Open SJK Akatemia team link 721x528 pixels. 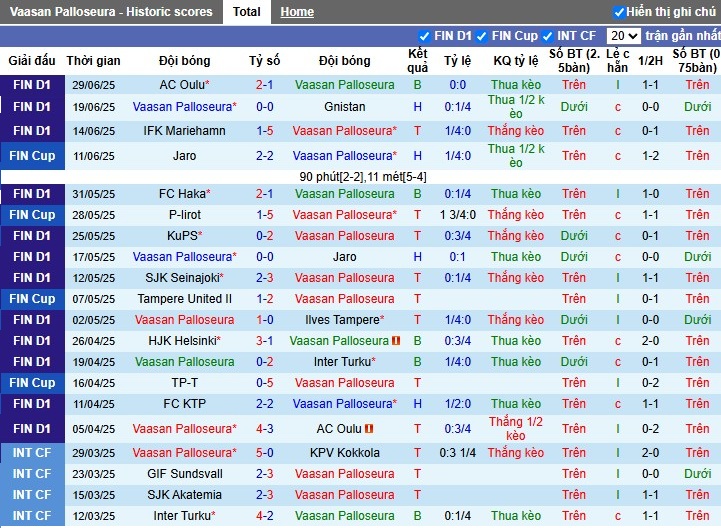click(x=184, y=495)
